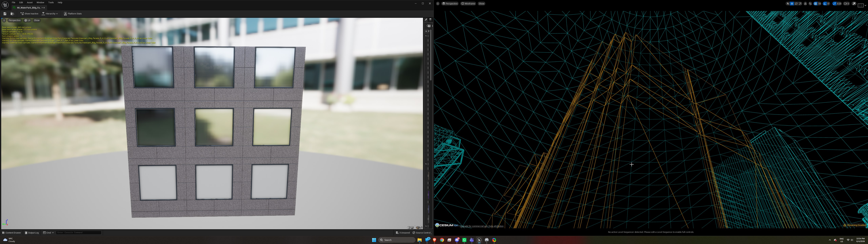Open Wireframe view mode dropdown
868x244 pixels.
coord(468,4)
